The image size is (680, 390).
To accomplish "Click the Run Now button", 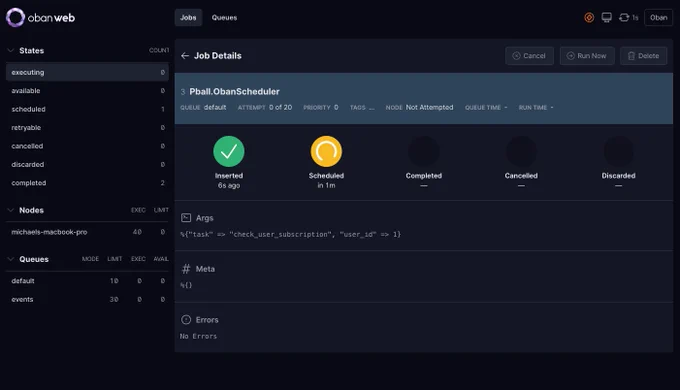I will point(587,56).
